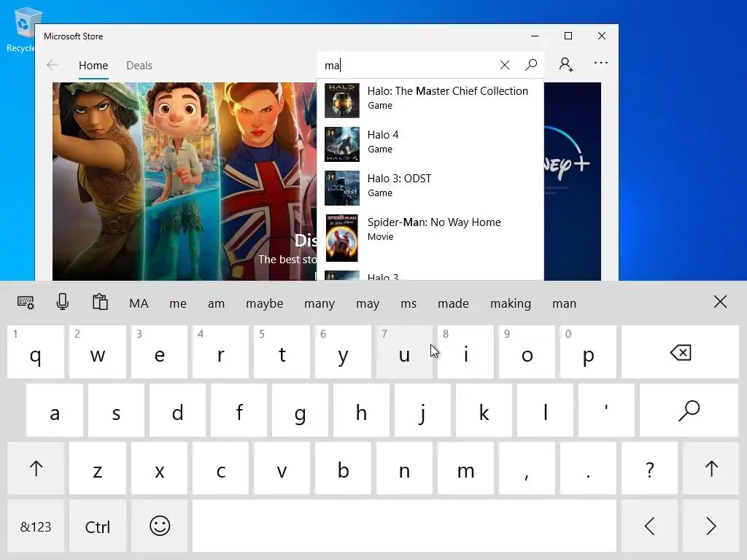Tap the u key
The height and width of the screenshot is (560, 747).
(x=404, y=352)
